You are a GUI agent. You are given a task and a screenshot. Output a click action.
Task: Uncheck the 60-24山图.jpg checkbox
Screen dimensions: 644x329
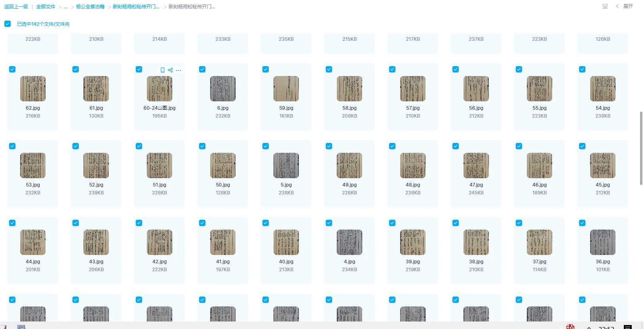(139, 69)
